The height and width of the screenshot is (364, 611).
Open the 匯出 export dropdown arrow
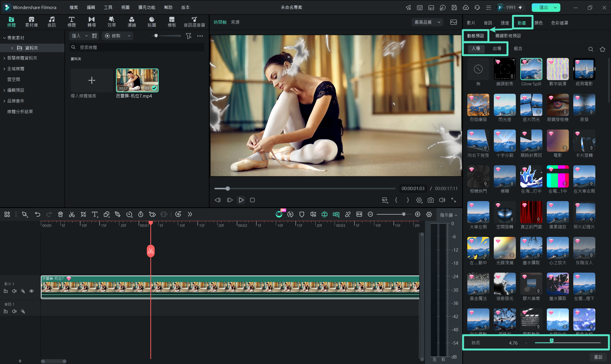tap(555, 8)
